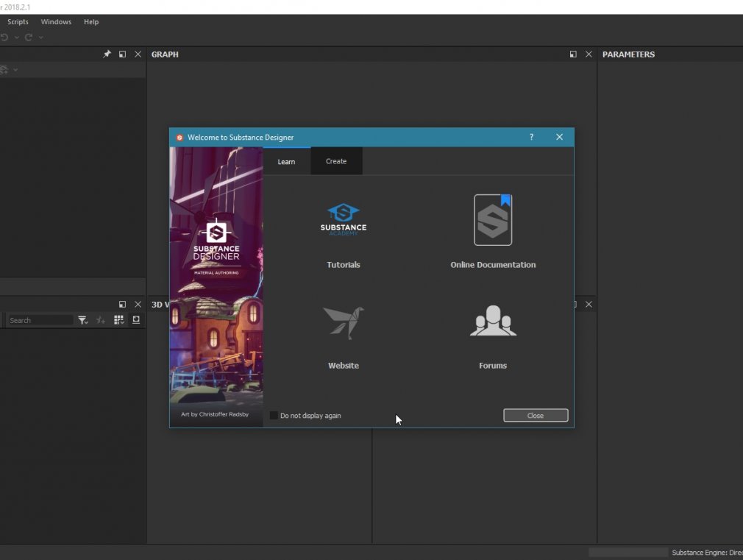Click the Help question mark in welcome dialog
This screenshot has width=743, height=560.
point(531,137)
